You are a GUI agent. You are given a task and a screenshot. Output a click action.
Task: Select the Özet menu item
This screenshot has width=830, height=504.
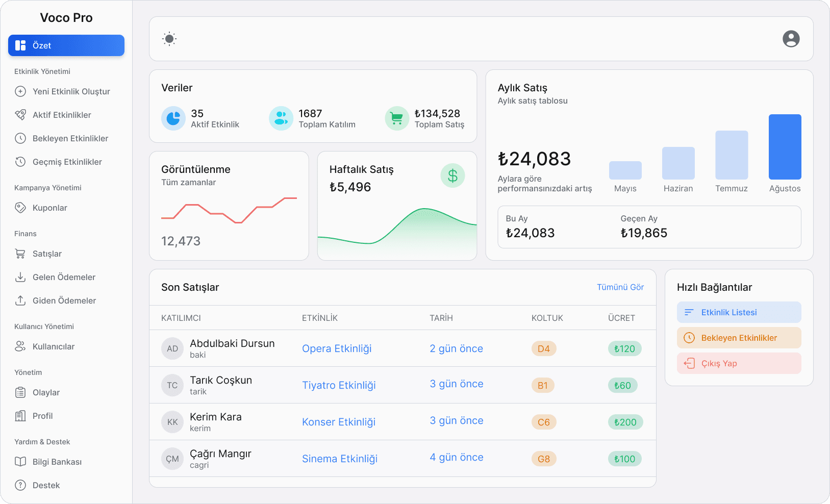[66, 45]
